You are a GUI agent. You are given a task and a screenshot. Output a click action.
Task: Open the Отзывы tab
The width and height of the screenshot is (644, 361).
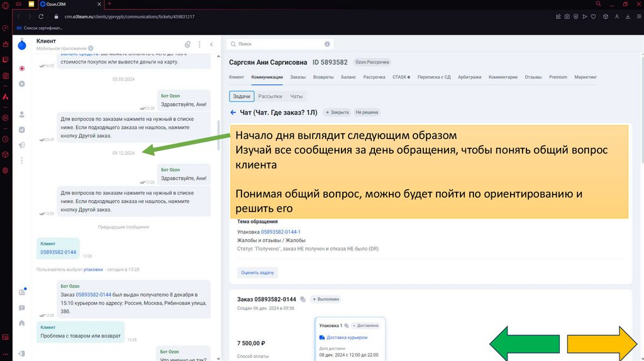pyautogui.click(x=533, y=77)
